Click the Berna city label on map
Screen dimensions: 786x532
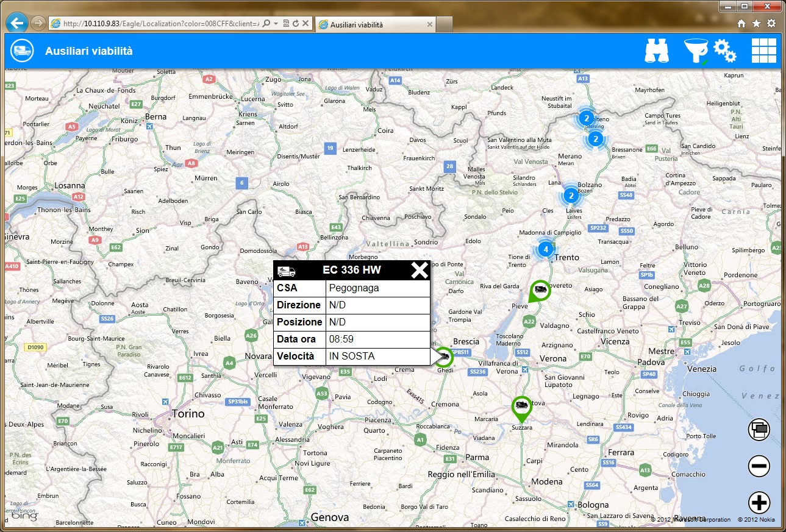pos(156,116)
